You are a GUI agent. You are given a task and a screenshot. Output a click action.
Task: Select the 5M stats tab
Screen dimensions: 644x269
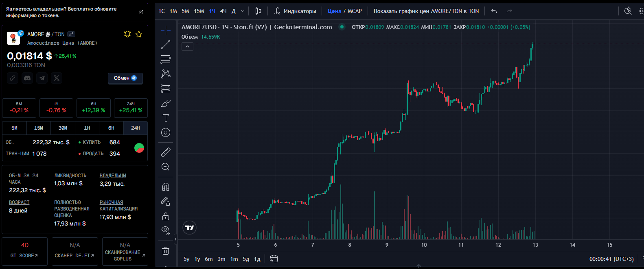pyautogui.click(x=14, y=128)
